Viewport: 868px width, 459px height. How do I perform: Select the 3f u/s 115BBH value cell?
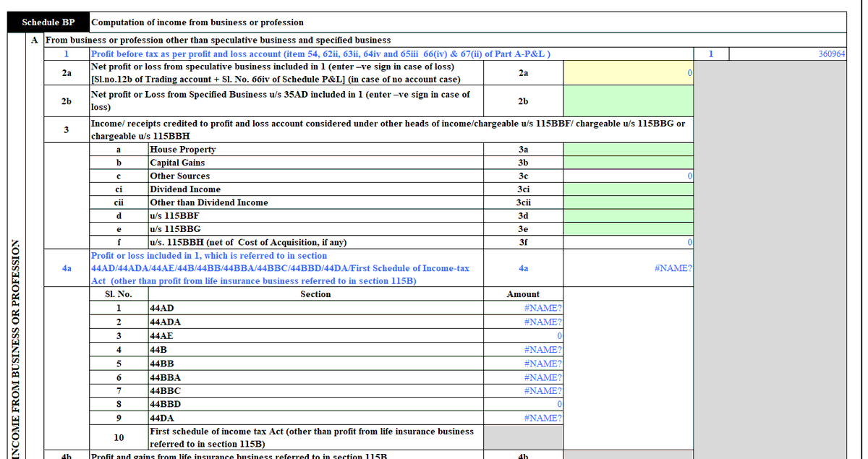click(x=629, y=242)
